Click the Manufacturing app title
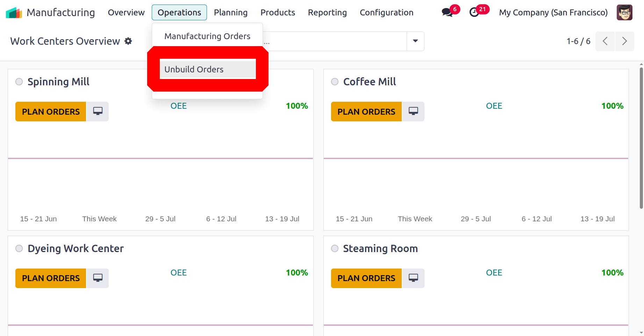This screenshot has width=644, height=336. pyautogui.click(x=61, y=13)
